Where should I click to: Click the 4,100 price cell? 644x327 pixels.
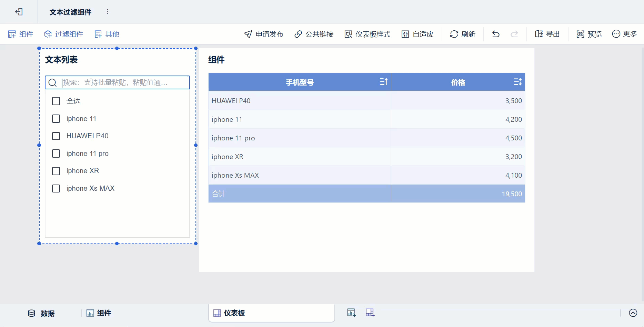tap(458, 175)
